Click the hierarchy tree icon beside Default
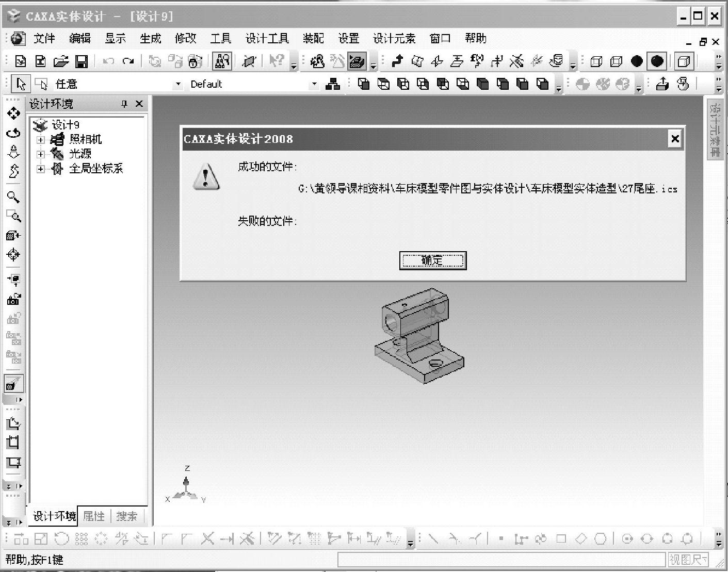This screenshot has width=728, height=572. [333, 84]
